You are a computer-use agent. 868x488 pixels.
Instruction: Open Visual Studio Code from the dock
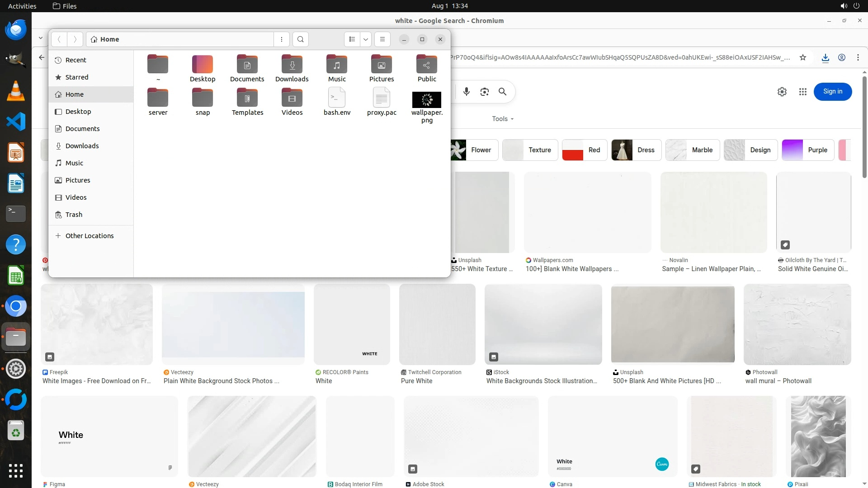(x=16, y=122)
